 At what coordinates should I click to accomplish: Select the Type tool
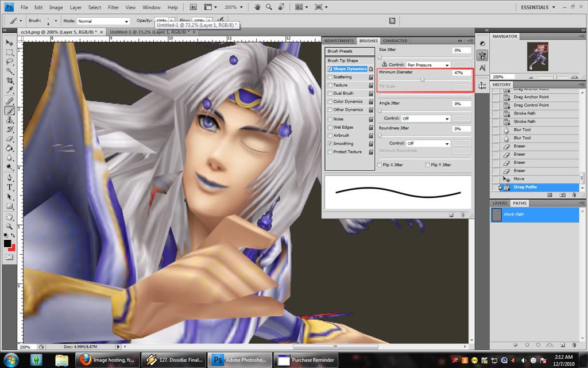click(10, 187)
